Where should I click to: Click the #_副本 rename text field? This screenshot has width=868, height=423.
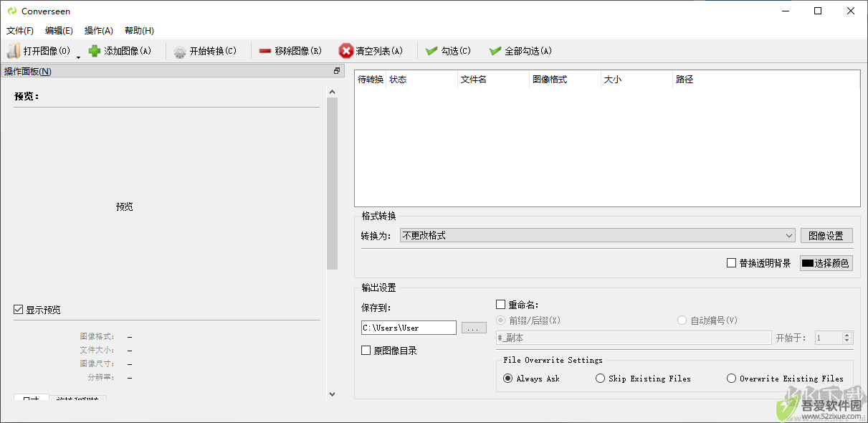point(634,338)
